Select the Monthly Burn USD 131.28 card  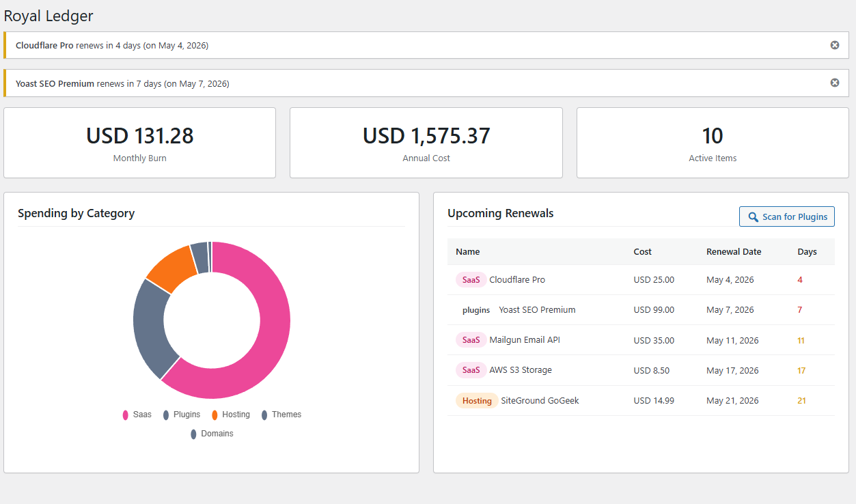[x=139, y=143]
